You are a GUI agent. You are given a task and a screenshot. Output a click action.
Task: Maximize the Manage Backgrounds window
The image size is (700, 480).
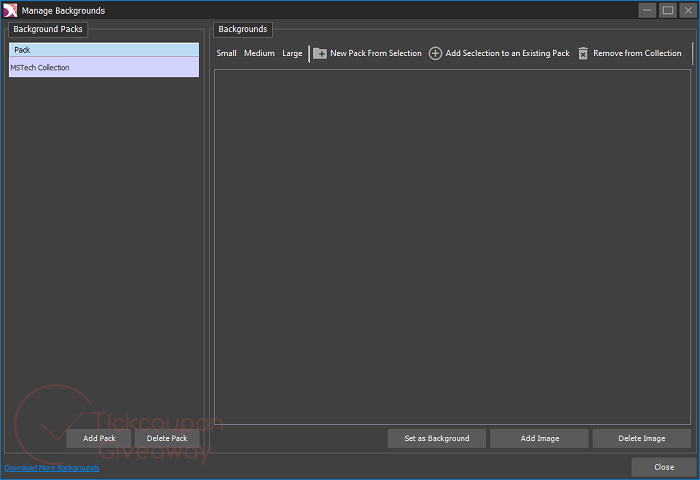coord(668,10)
